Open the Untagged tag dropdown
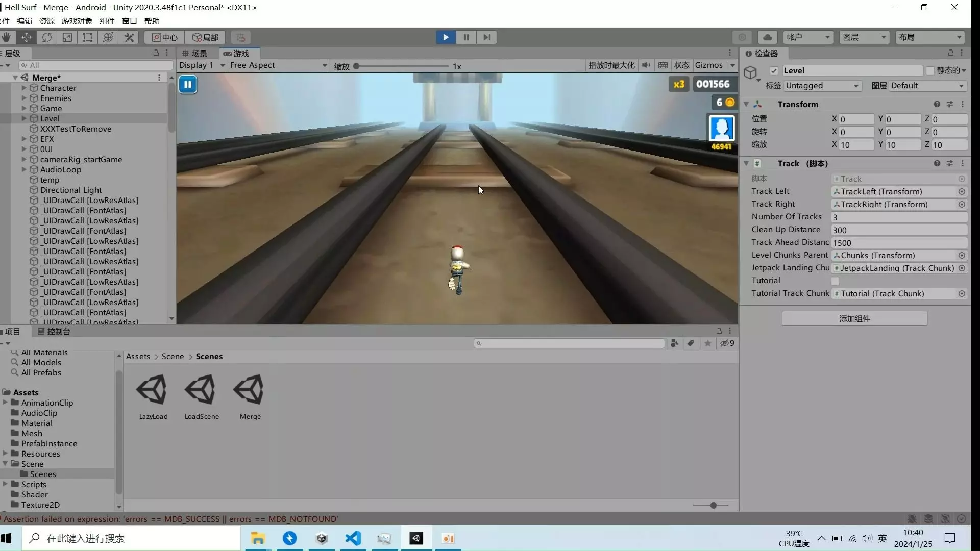 tap(822, 86)
